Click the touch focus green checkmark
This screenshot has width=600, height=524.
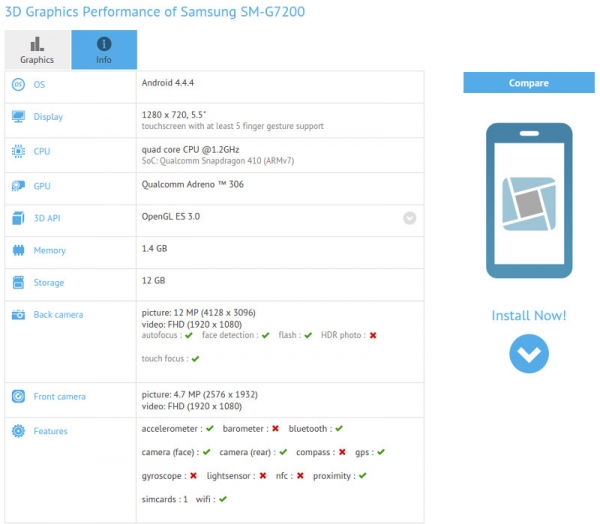coord(196,359)
